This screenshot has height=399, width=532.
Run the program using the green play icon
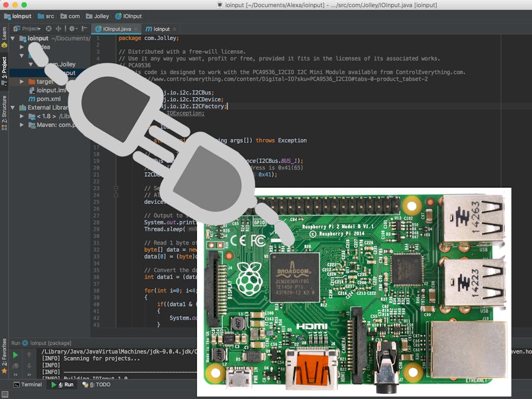(x=15, y=354)
